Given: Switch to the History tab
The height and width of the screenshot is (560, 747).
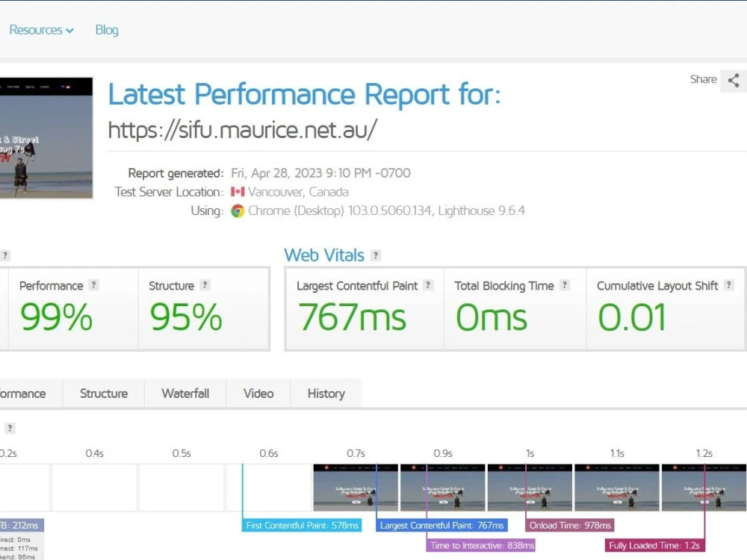Looking at the screenshot, I should (x=326, y=393).
